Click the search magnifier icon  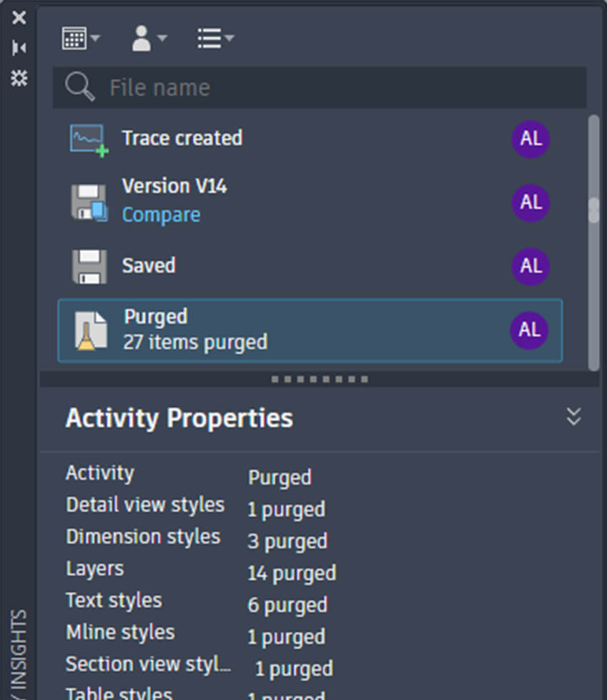coord(79,88)
